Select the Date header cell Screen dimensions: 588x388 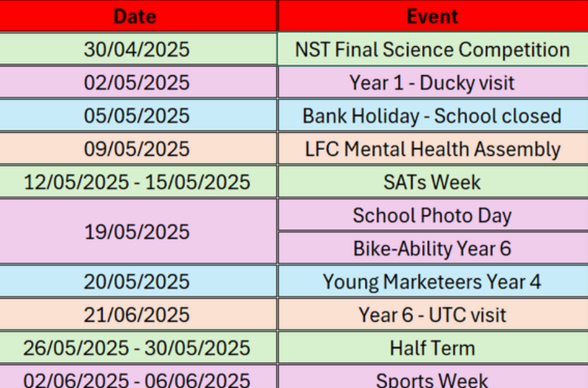click(138, 16)
